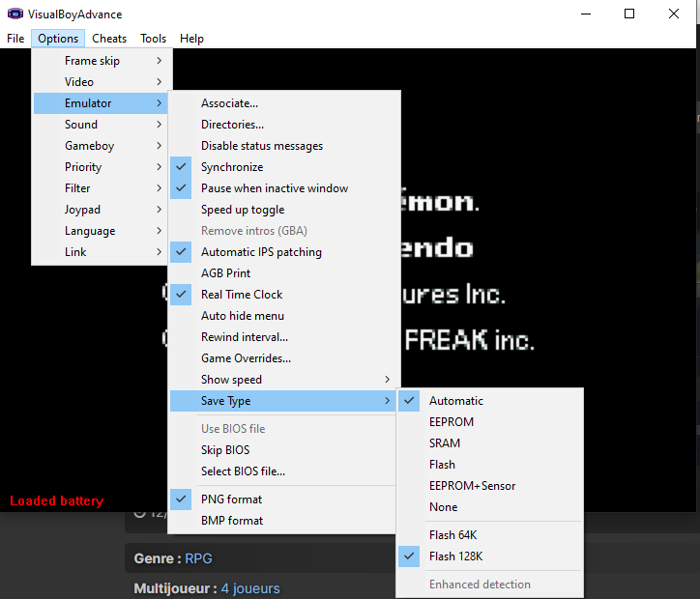The height and width of the screenshot is (599, 700).
Task: Toggle the Synchronize option
Action: coord(231,167)
